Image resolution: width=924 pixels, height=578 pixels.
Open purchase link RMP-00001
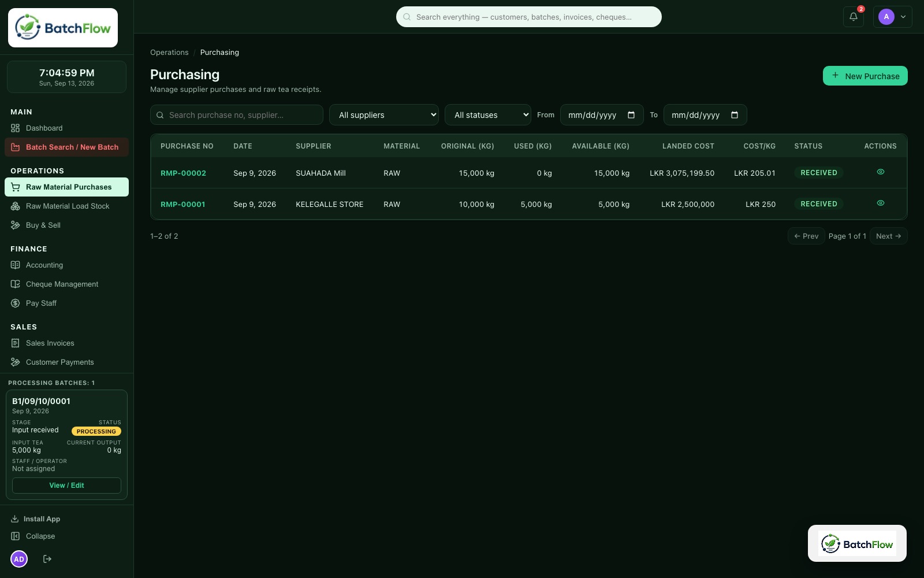click(x=182, y=204)
